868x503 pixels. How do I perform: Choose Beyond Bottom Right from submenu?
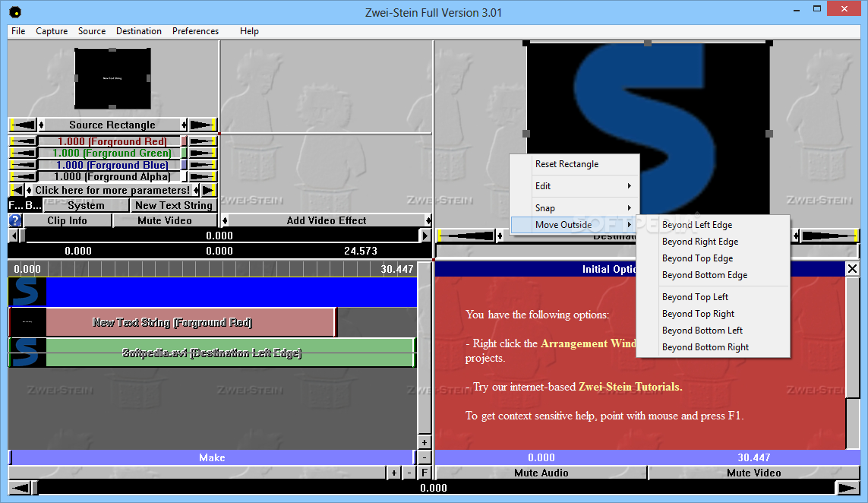pos(713,346)
